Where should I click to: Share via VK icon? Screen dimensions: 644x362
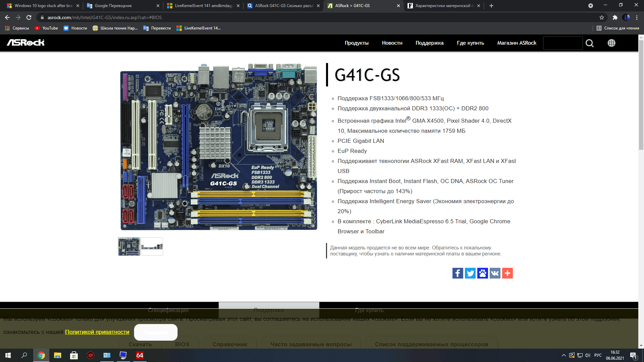pos(495,273)
